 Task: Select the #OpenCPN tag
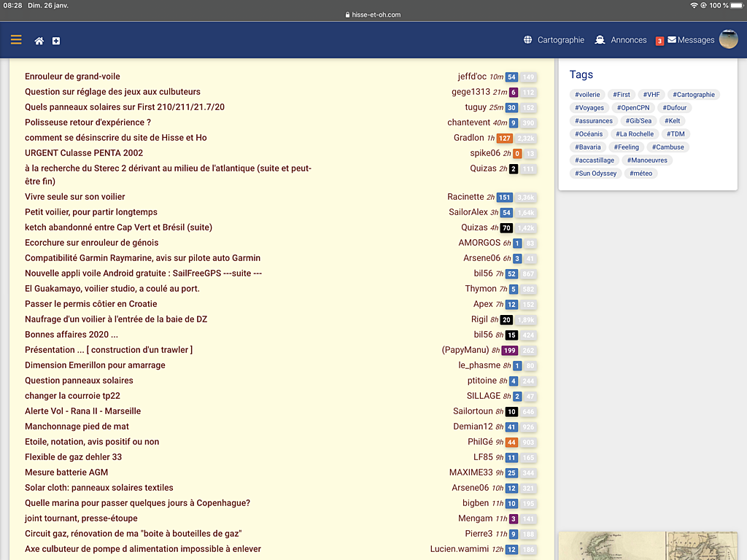tap(632, 108)
